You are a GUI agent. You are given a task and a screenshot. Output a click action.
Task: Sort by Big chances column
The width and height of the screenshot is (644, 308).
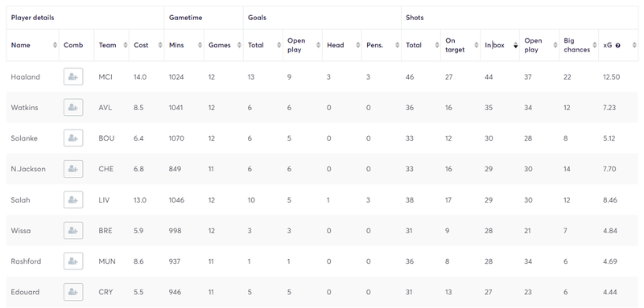click(x=594, y=45)
